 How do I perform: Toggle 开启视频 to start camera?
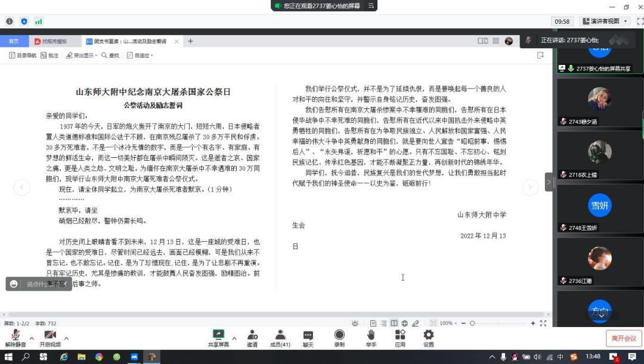[49, 337]
